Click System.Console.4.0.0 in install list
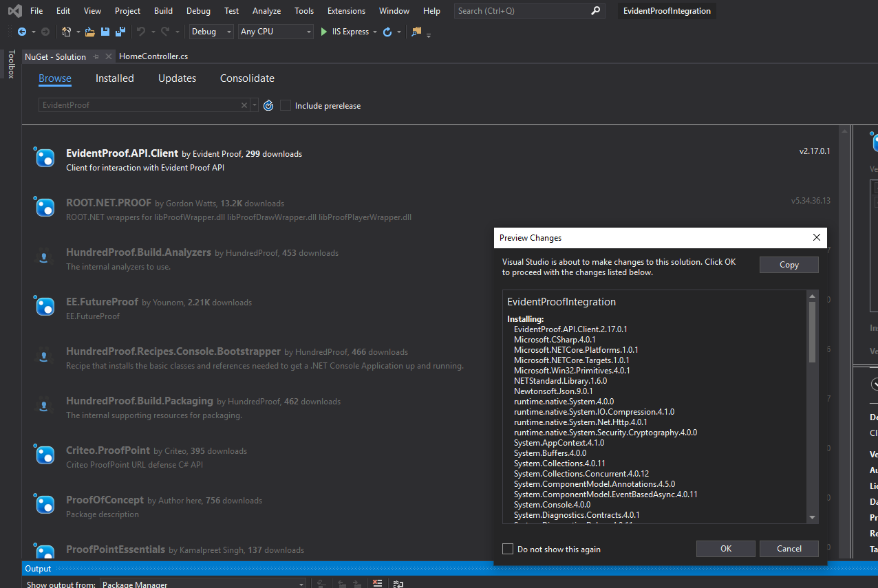The width and height of the screenshot is (878, 588). 552,504
